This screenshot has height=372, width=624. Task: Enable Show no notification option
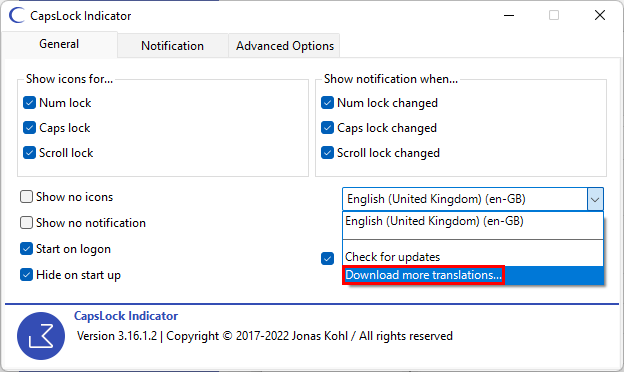pyautogui.click(x=26, y=222)
